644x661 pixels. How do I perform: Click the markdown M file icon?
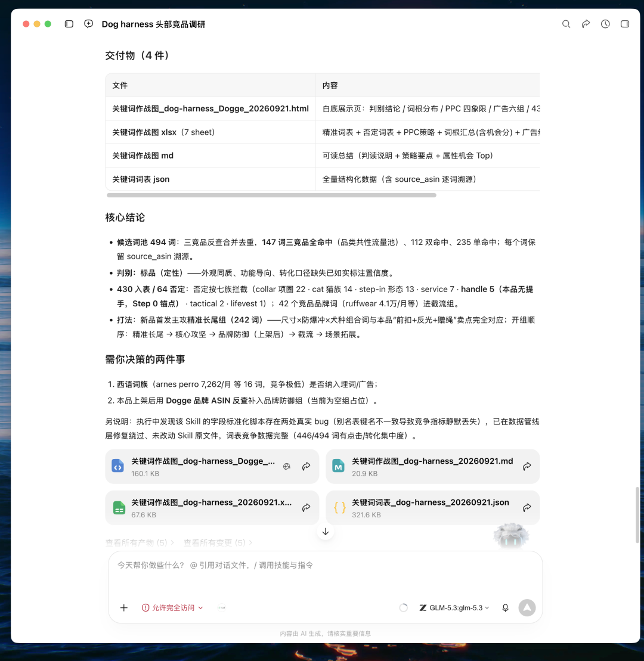point(338,466)
